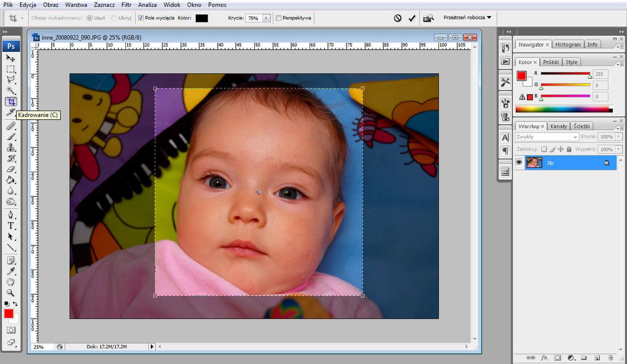Image resolution: width=627 pixels, height=364 pixels.
Task: Create a new layer group
Action: pyautogui.click(x=584, y=358)
